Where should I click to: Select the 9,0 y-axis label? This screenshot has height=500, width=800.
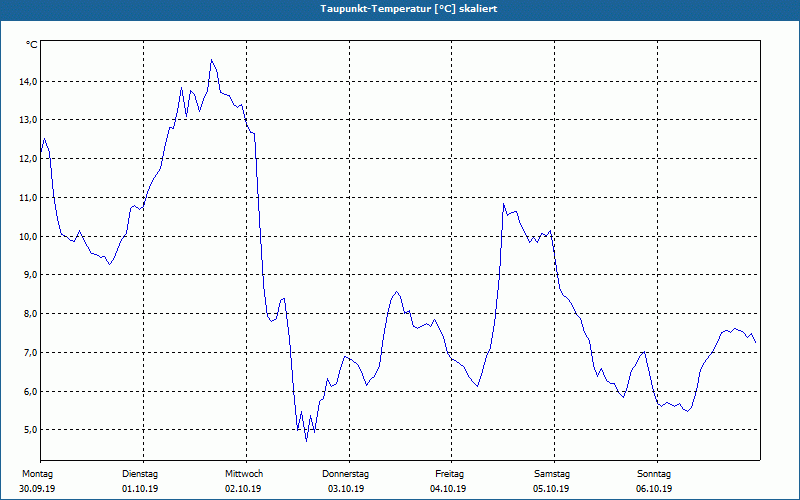30,274
